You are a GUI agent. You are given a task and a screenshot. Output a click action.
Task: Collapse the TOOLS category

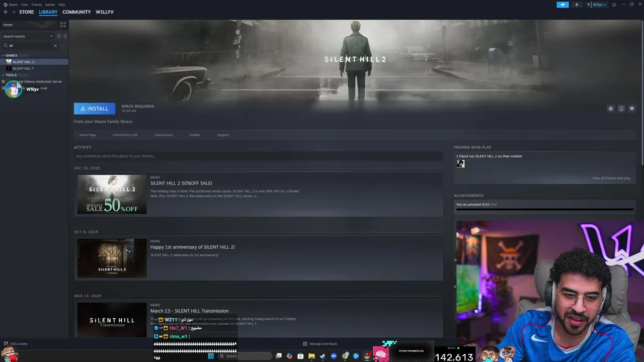pos(11,75)
